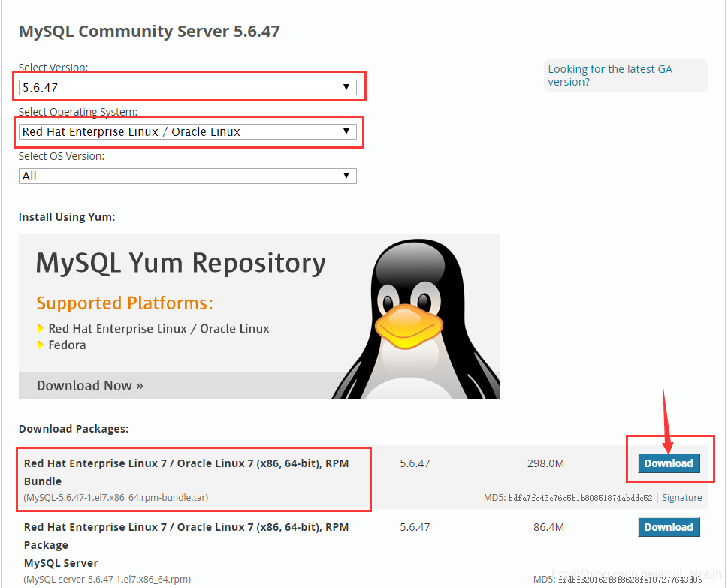Click the 'MySQL Community Server 5.6.47' heading
This screenshot has height=588, width=728.
click(150, 31)
